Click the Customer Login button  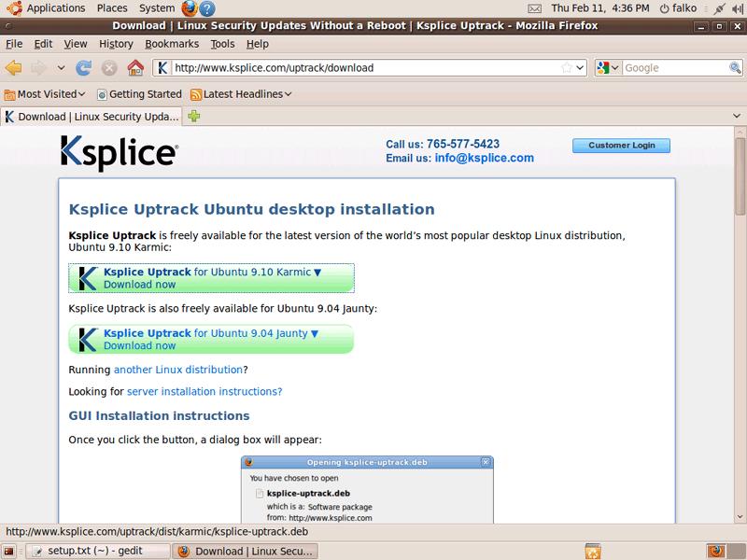point(621,146)
